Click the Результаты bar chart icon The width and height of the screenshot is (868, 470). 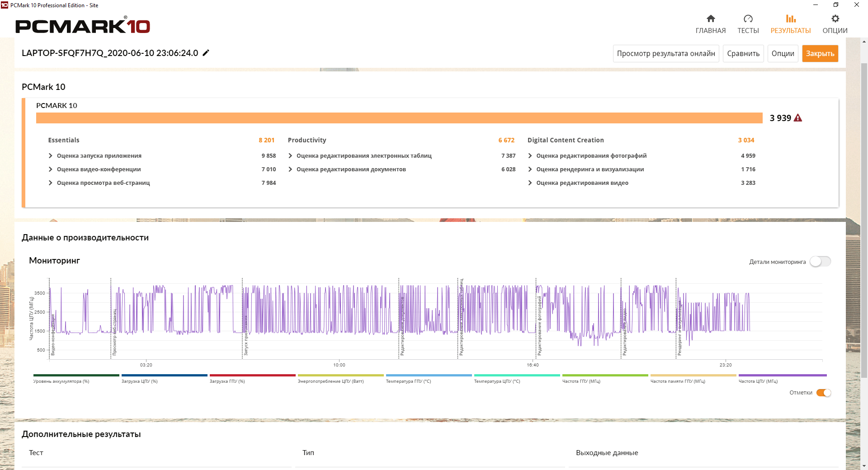click(x=791, y=19)
